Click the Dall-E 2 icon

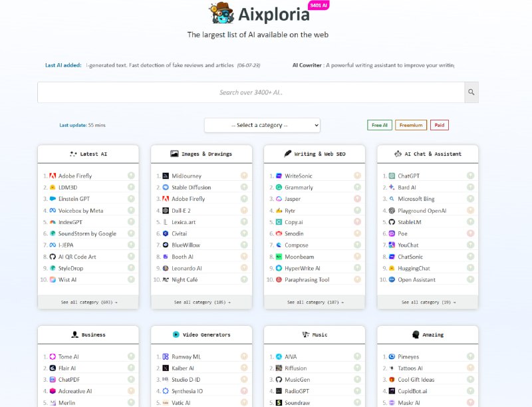pos(166,211)
